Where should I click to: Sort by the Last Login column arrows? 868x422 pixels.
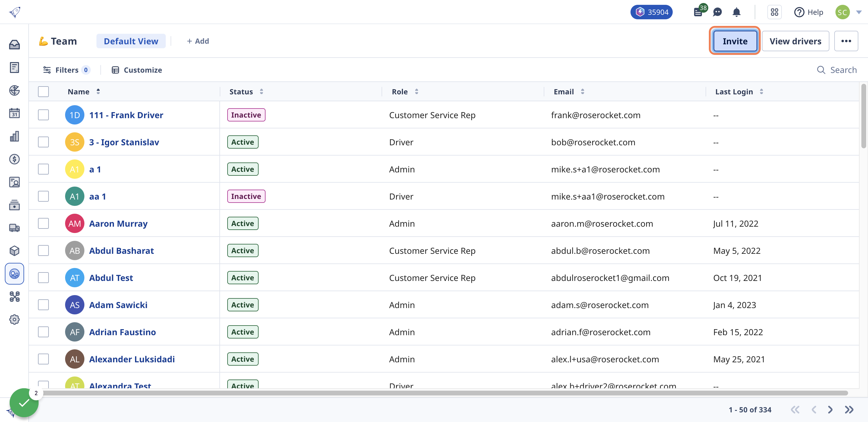761,91
